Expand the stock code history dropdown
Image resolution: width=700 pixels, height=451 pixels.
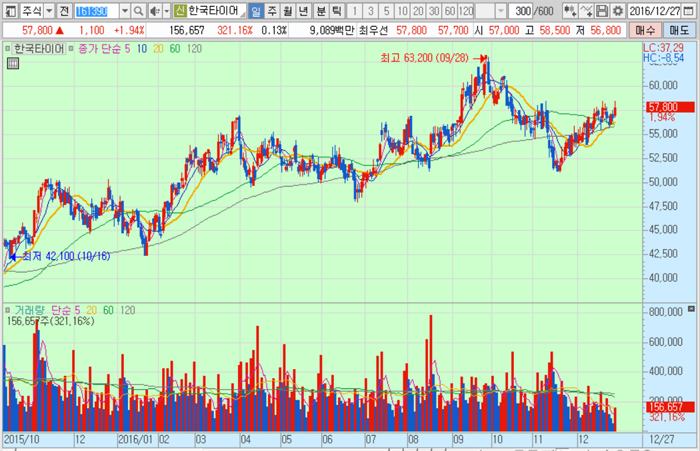[124, 10]
